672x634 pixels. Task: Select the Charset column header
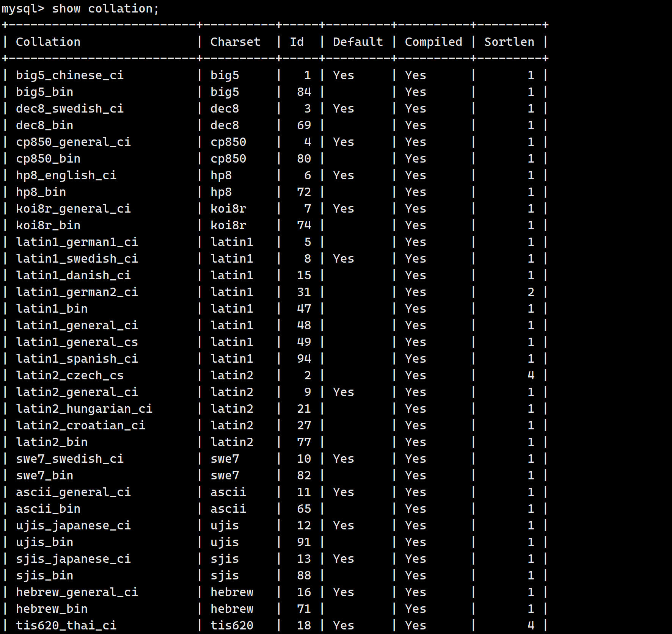(x=236, y=42)
